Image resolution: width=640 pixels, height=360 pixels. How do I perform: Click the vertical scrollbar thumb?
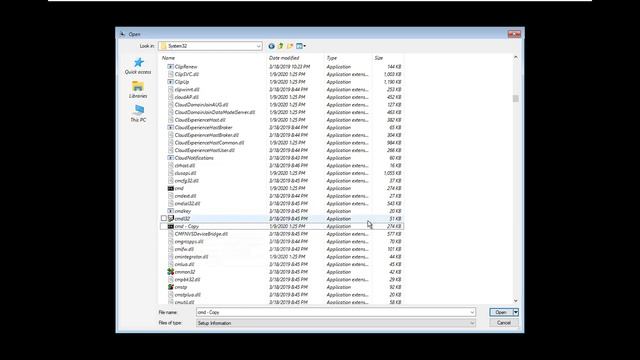click(x=516, y=98)
